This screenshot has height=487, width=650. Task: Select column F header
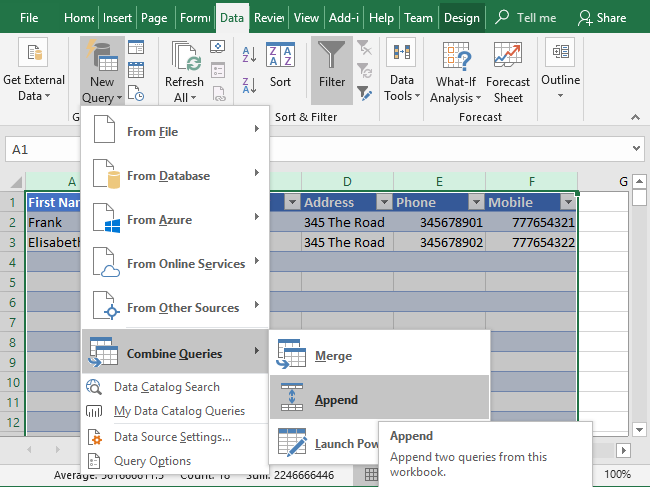531,182
